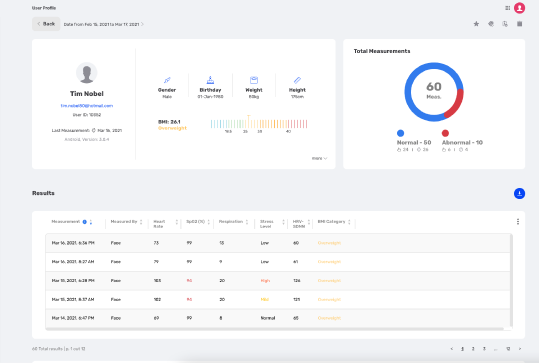This screenshot has height=363, width=539.
Task: Go to previous results page arrow
Action: tap(452, 349)
